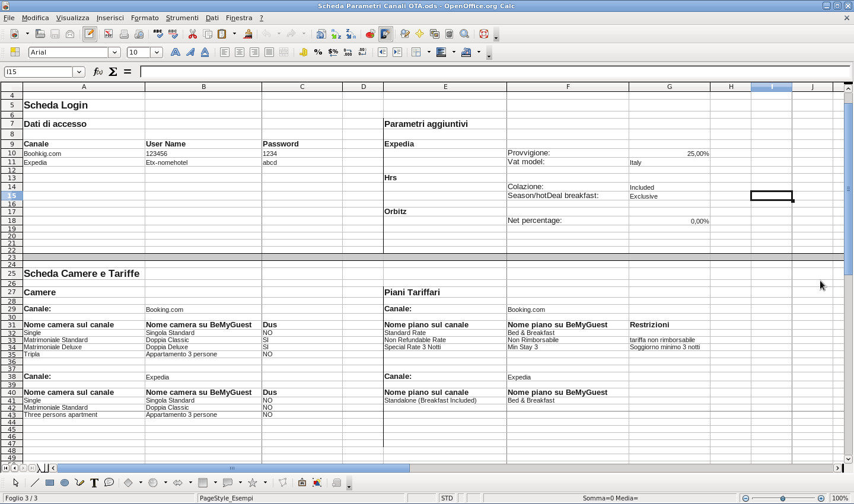Open the Formato menu
The width and height of the screenshot is (854, 504).
[x=145, y=18]
